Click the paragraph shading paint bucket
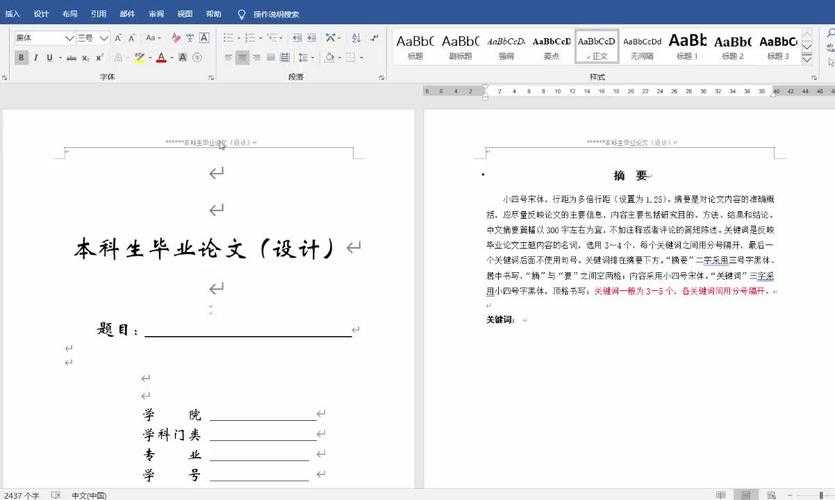The width and height of the screenshot is (835, 500). click(329, 57)
